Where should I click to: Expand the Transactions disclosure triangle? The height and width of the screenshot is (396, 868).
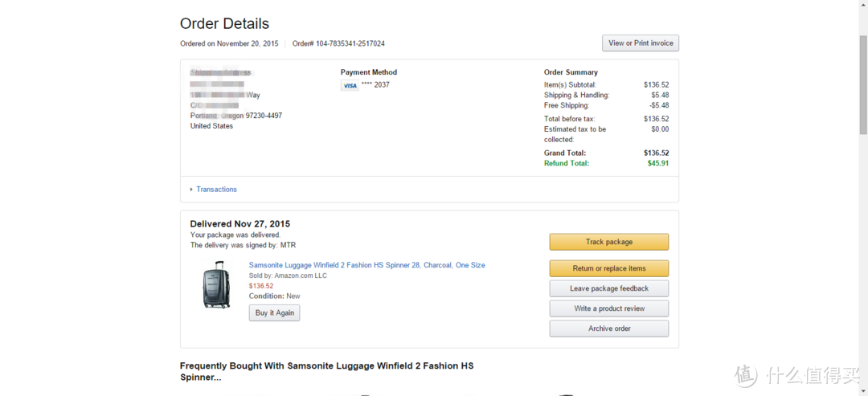coord(191,189)
